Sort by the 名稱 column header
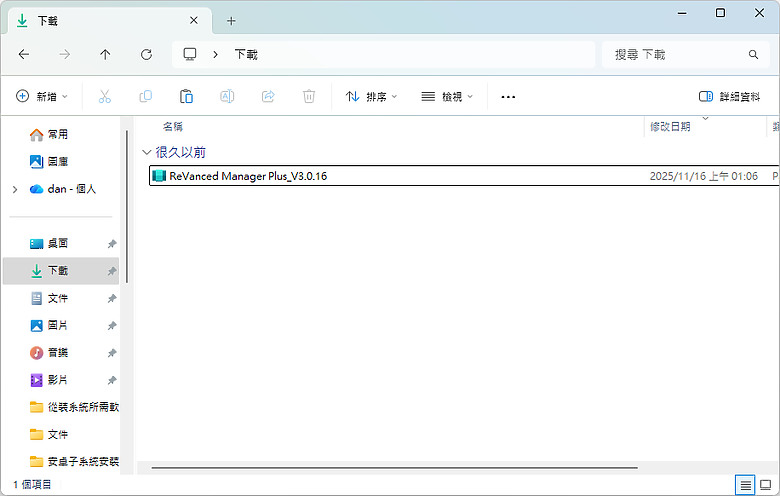The image size is (780, 496). pyautogui.click(x=173, y=127)
